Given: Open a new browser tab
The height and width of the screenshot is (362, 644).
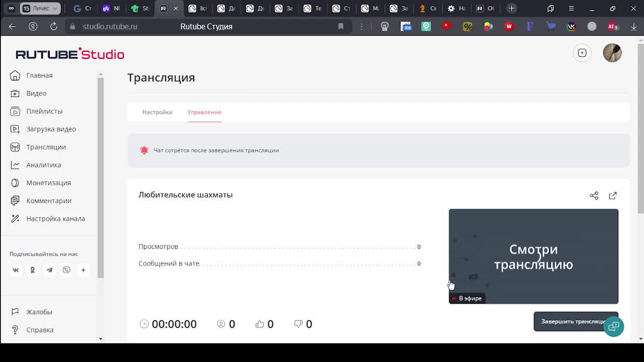Looking at the screenshot, I should [511, 9].
